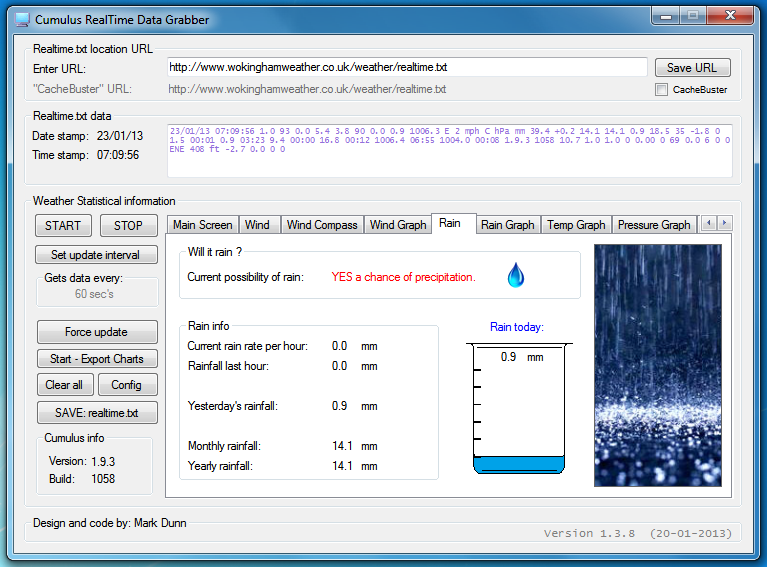This screenshot has height=567, width=767.
Task: Click SAVE: realtime.txt button
Action: click(97, 412)
